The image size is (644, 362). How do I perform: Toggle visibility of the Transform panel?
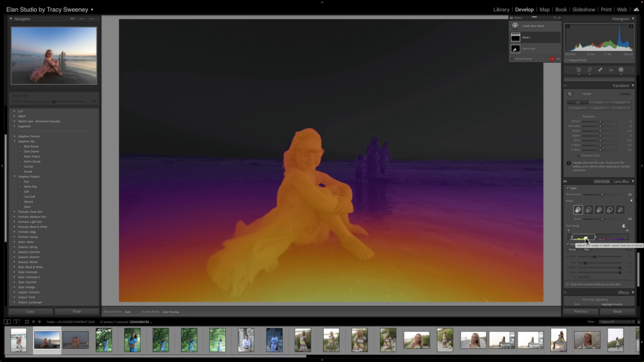pos(565,85)
